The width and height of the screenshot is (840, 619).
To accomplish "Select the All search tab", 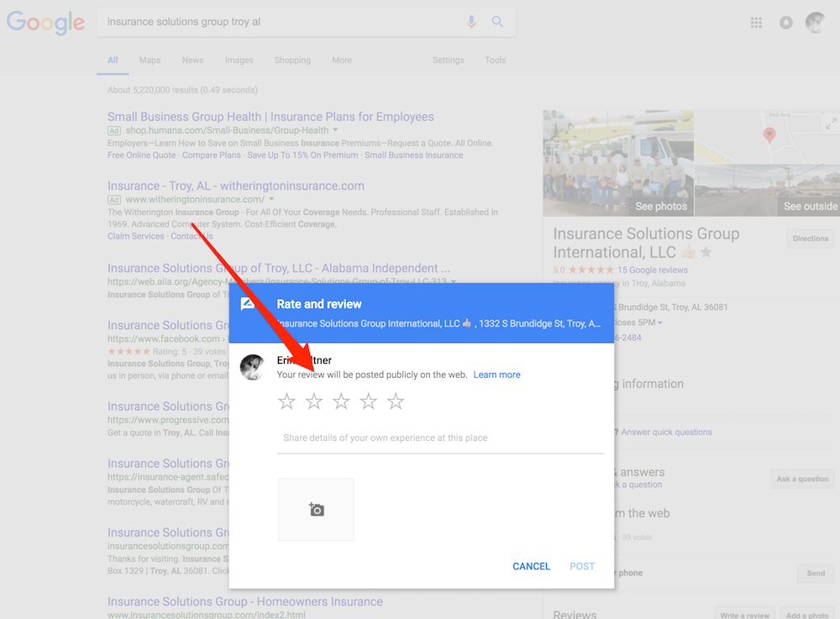I will tap(113, 60).
